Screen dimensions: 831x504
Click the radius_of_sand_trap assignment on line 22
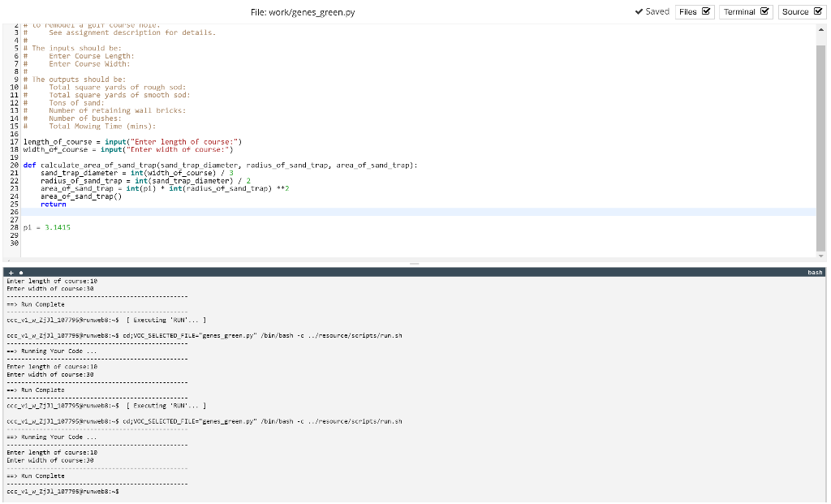146,181
